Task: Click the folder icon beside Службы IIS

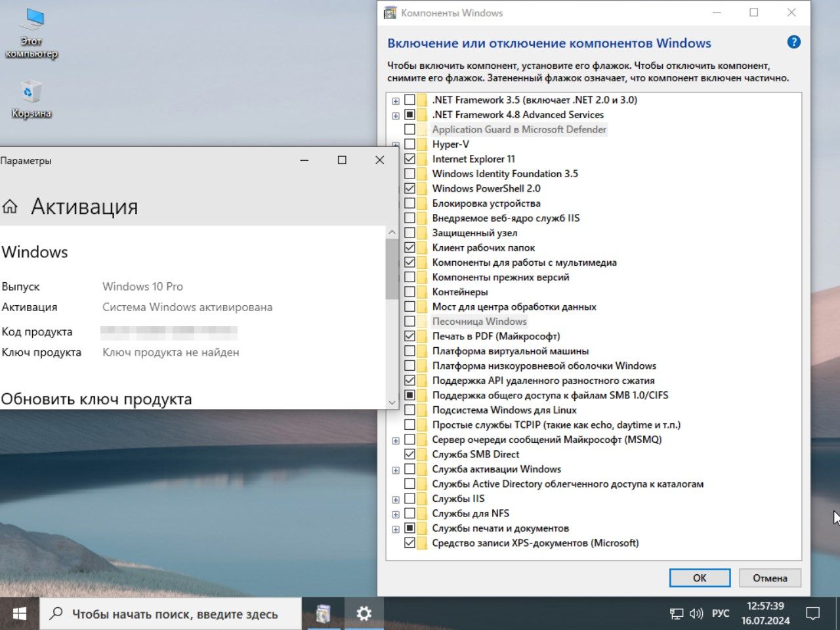Action: [x=422, y=499]
